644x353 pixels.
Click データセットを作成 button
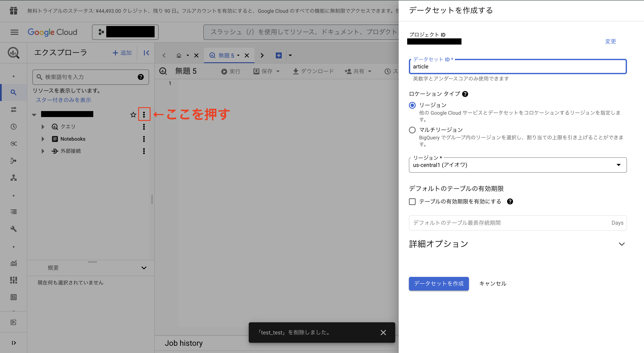(438, 284)
